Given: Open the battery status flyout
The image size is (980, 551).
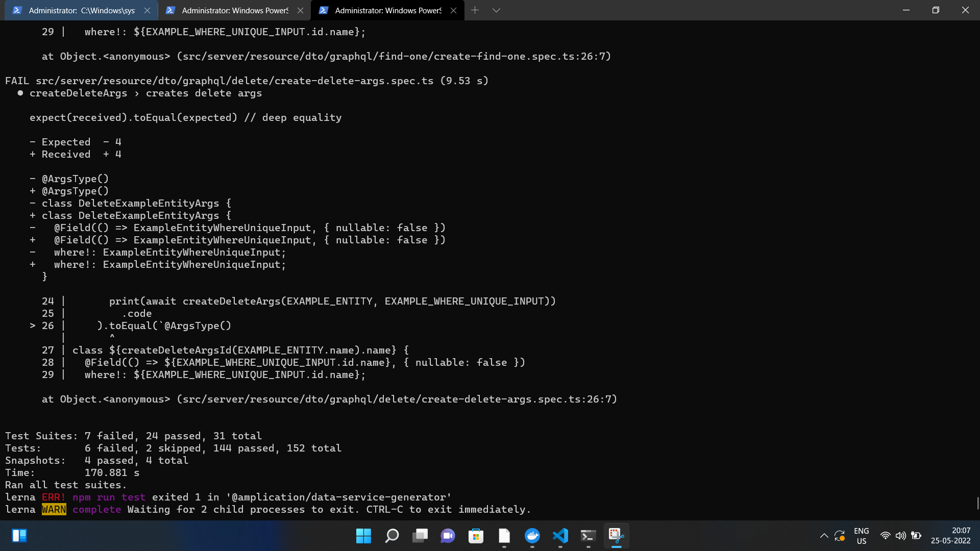Looking at the screenshot, I should [917, 536].
